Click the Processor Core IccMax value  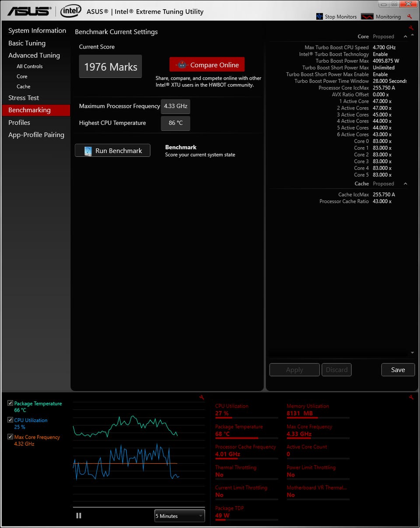[x=384, y=88]
